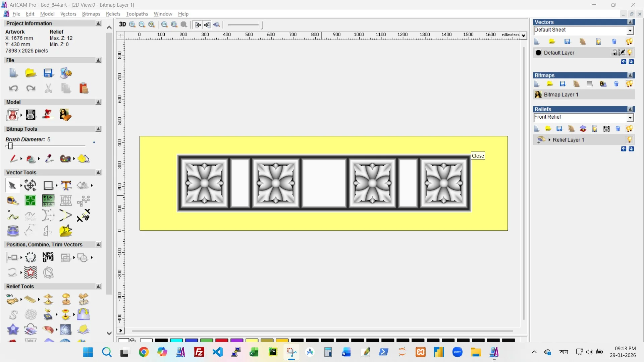Click the Undo arrow icon

click(13, 88)
